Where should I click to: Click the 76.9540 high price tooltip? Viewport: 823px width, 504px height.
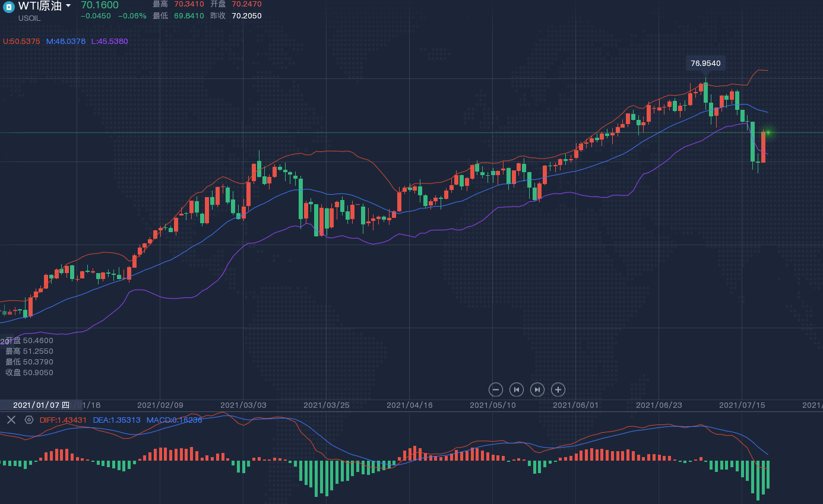point(705,63)
